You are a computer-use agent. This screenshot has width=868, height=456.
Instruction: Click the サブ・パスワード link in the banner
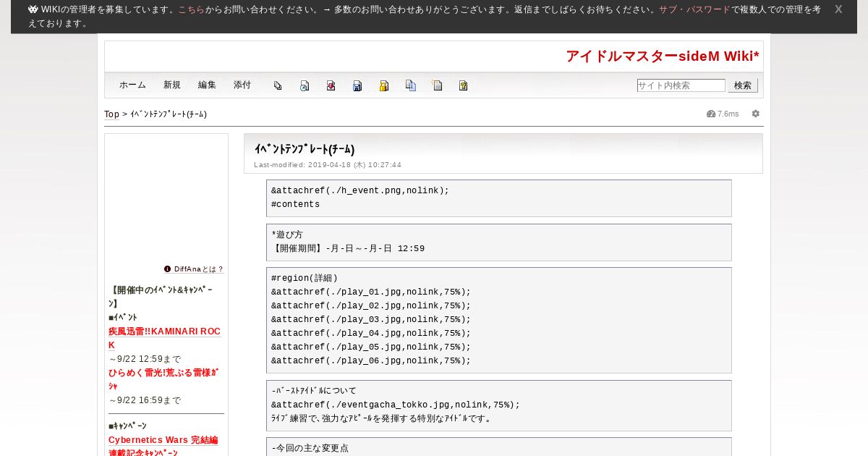[x=694, y=10]
